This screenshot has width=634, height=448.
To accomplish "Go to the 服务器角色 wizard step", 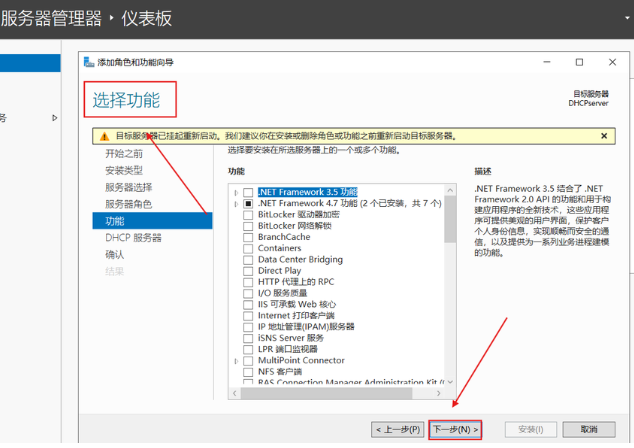I will point(128,204).
